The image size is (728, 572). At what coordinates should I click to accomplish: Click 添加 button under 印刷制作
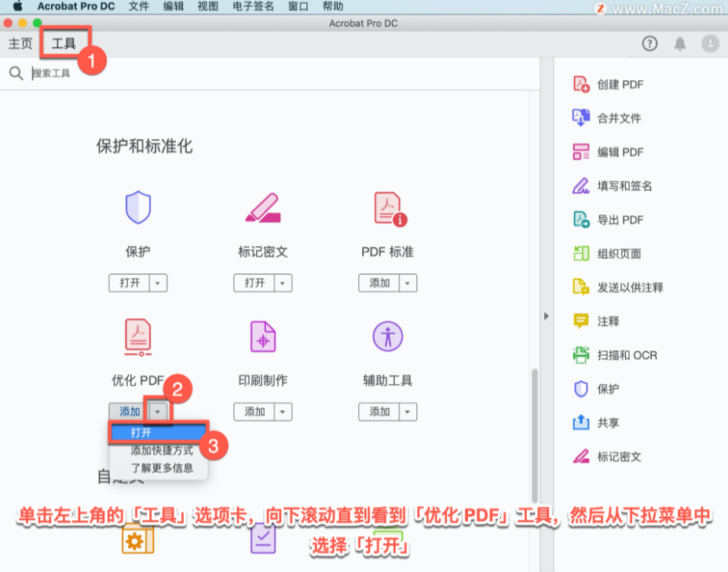(254, 412)
